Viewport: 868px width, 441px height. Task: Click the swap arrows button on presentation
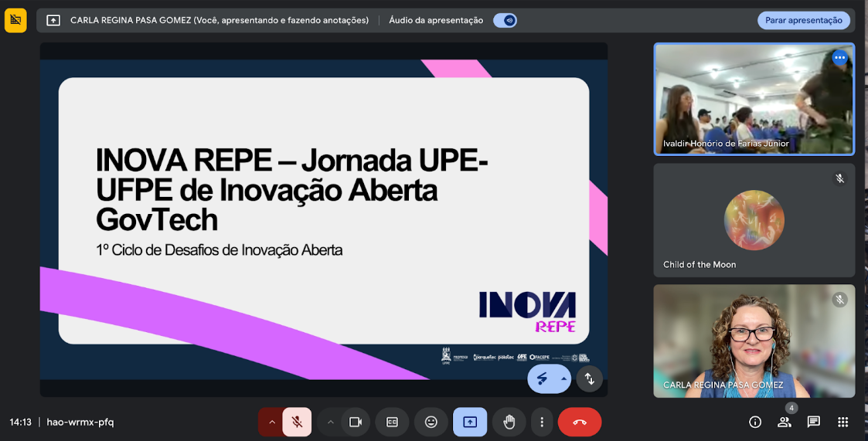590,378
